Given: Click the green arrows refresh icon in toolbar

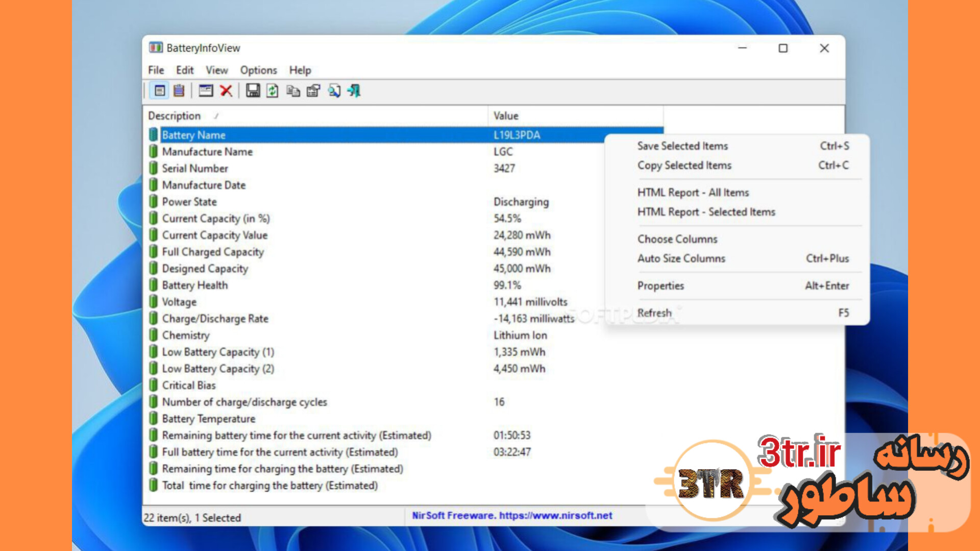Looking at the screenshot, I should pyautogui.click(x=273, y=91).
